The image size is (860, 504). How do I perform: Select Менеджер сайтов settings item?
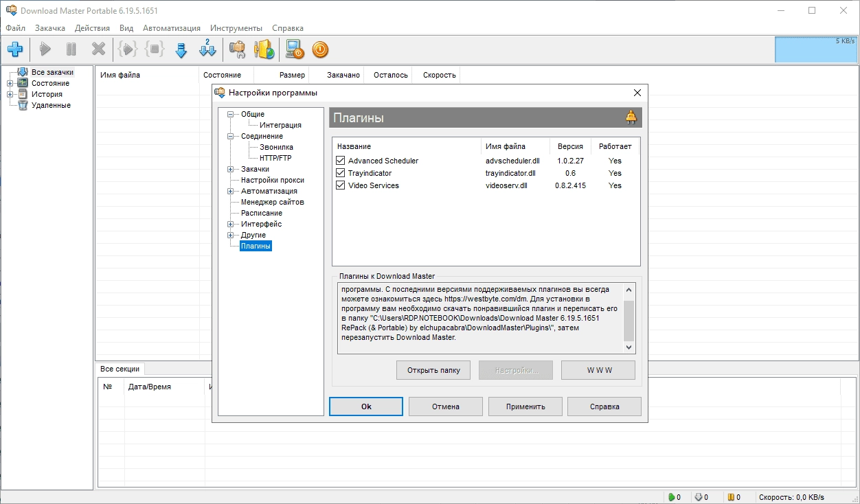pos(273,202)
